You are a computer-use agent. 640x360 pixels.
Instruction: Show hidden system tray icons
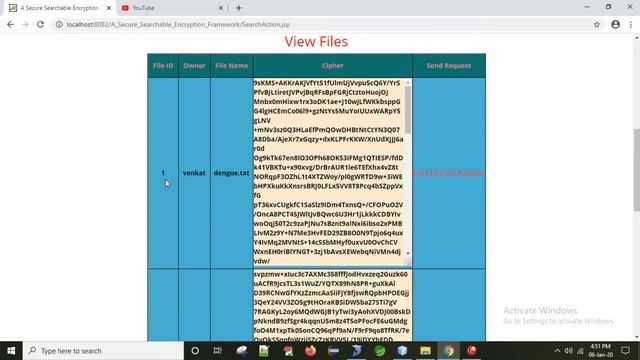click(557, 351)
